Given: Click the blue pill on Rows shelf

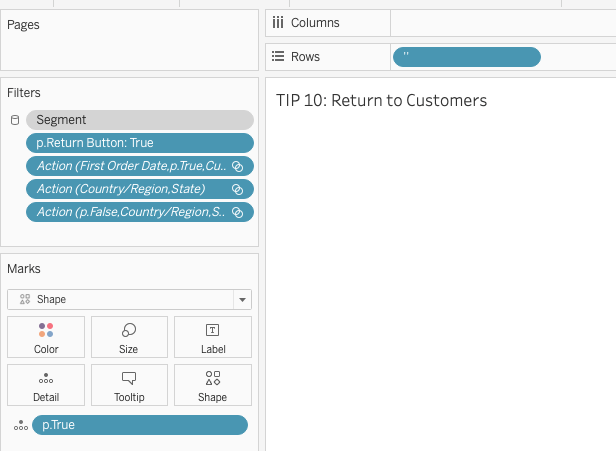Looking at the screenshot, I should (467, 57).
